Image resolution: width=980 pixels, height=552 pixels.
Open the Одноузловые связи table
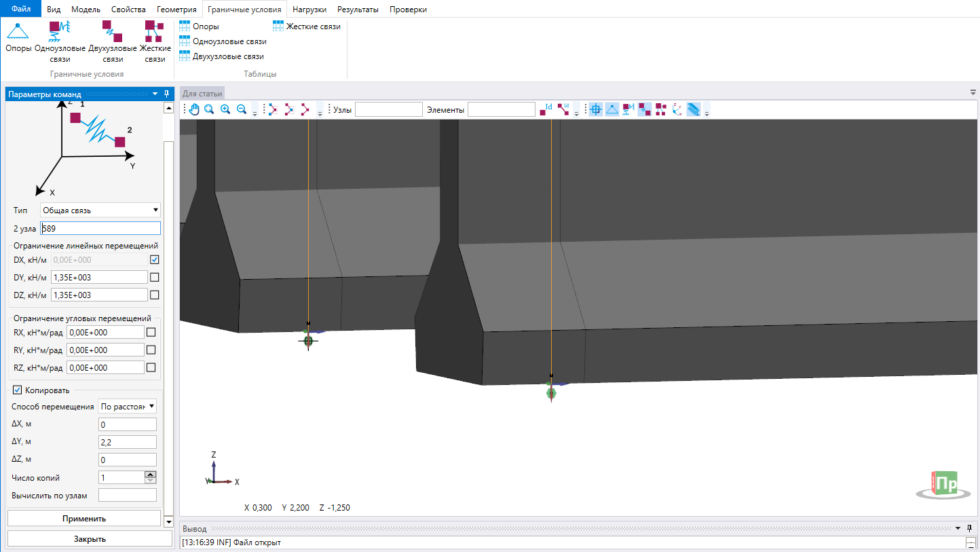click(x=223, y=41)
